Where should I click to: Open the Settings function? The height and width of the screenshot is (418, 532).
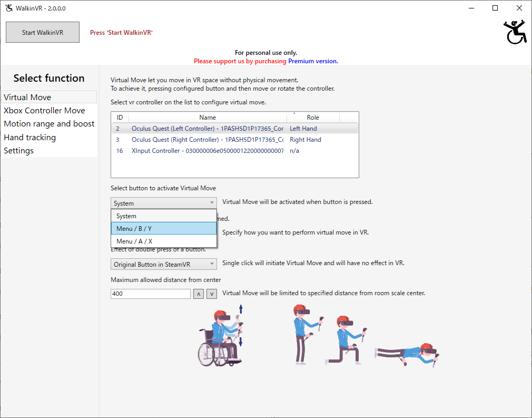49,150
